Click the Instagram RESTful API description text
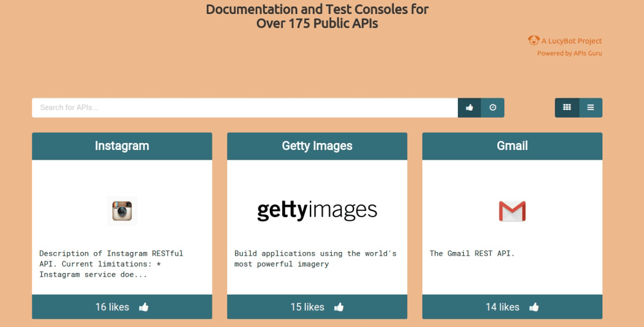This screenshot has width=644, height=327. pyautogui.click(x=111, y=264)
